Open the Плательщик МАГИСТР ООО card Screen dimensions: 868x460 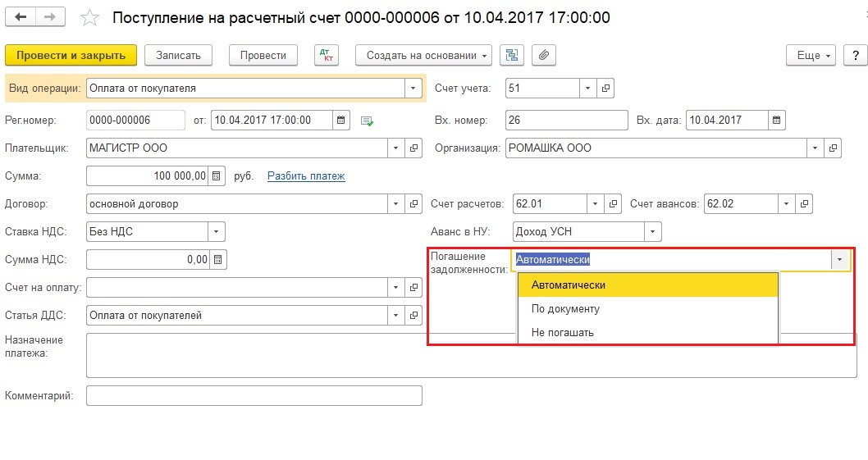pyautogui.click(x=413, y=148)
